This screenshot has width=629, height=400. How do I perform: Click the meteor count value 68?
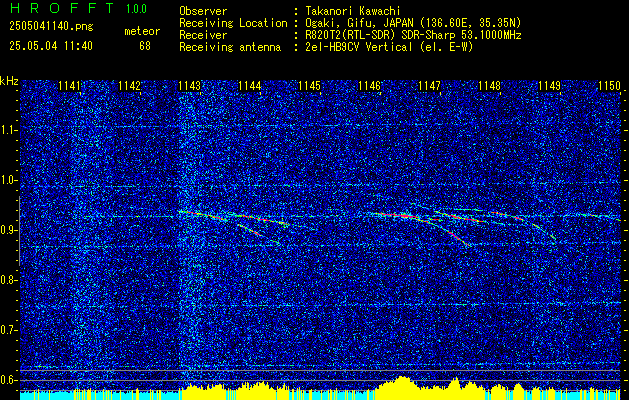point(145,46)
